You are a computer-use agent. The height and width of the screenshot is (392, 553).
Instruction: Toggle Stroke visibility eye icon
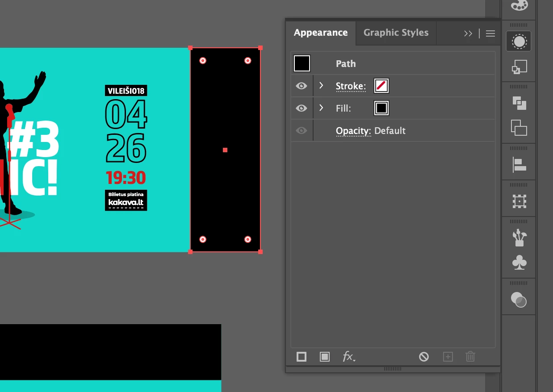pos(302,86)
